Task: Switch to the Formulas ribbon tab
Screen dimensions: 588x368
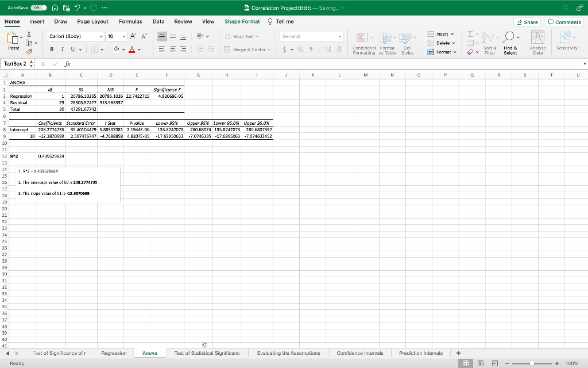Action: (130, 21)
